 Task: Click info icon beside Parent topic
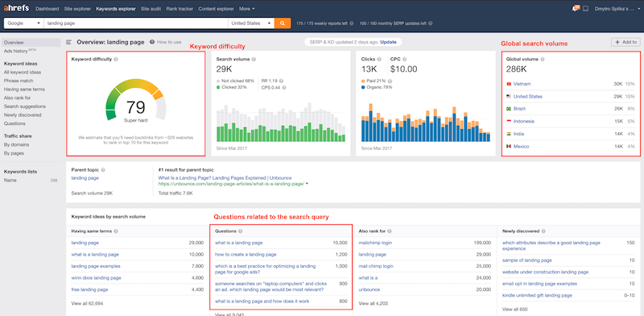point(103,169)
